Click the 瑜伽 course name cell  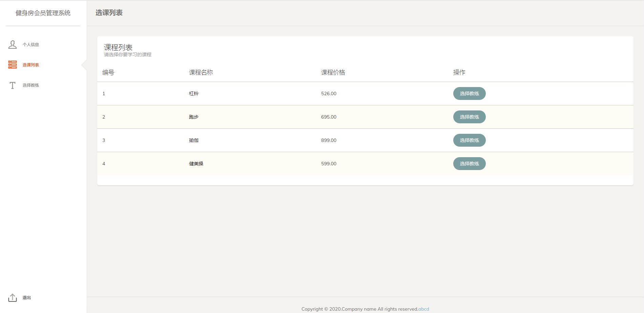[x=194, y=140]
